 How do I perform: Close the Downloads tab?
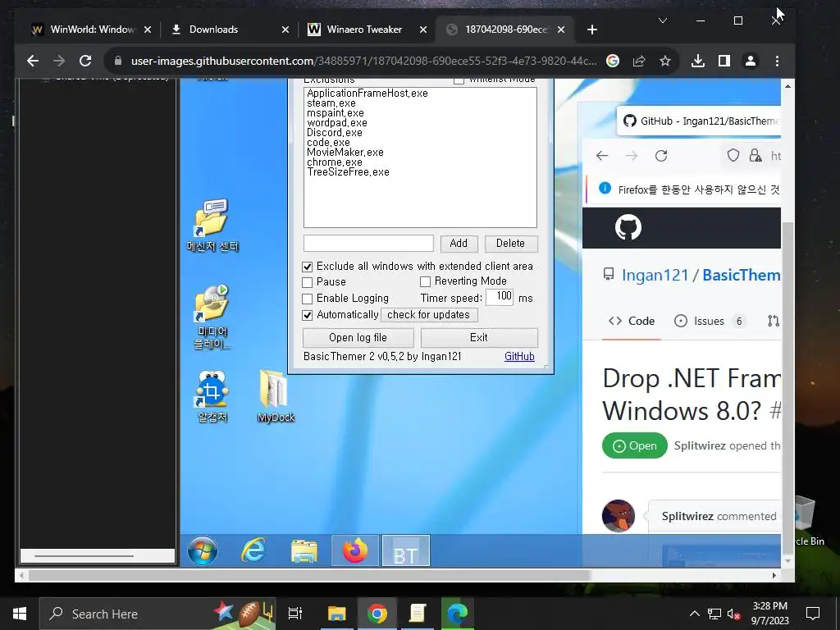(x=285, y=30)
